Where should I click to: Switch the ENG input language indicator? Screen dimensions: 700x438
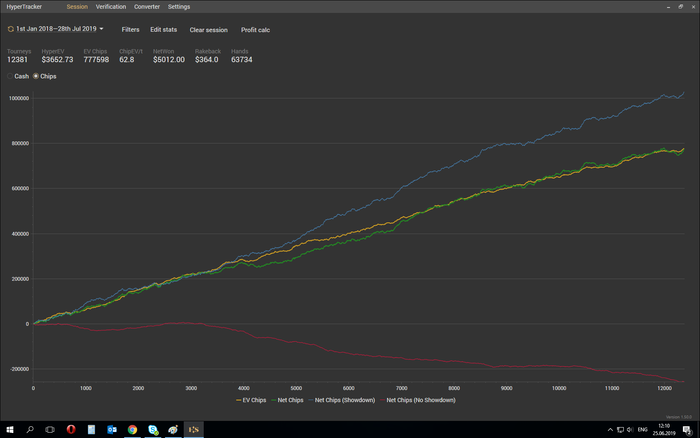(642, 430)
